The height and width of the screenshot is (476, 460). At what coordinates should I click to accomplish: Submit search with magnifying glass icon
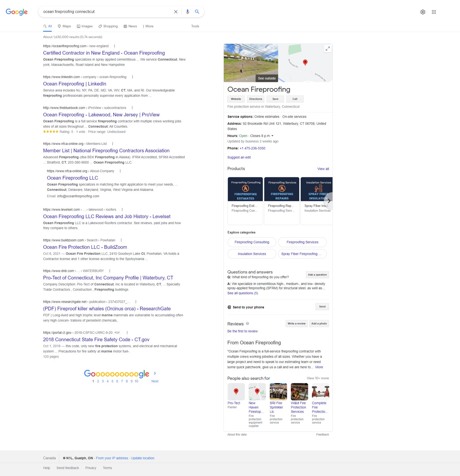click(197, 12)
